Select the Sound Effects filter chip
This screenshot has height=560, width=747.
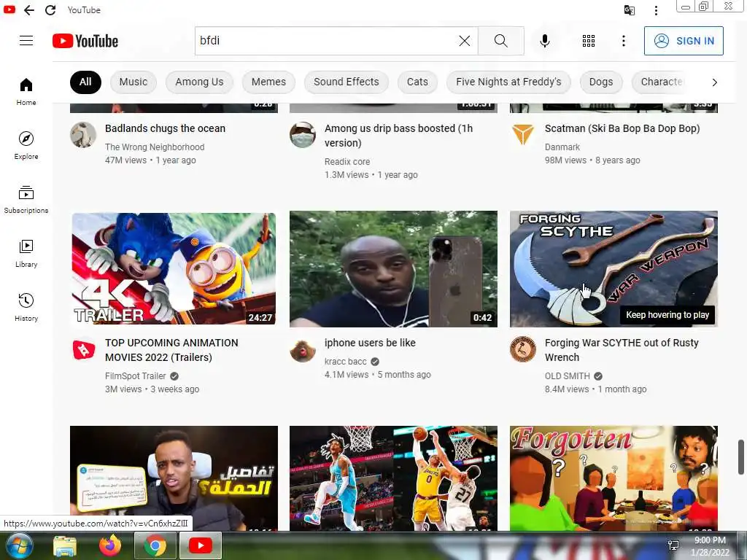point(347,82)
